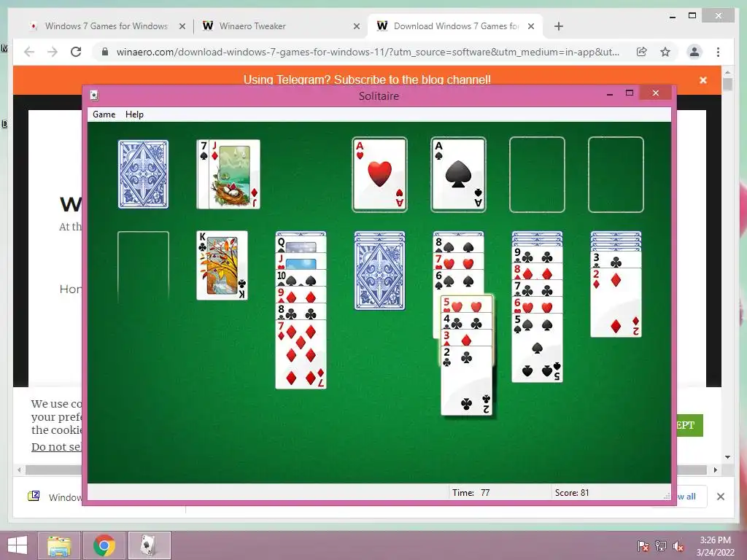This screenshot has height=560, width=747.
Task: Click Chrome's vertical scrollbar down arrow
Action: coord(727,457)
